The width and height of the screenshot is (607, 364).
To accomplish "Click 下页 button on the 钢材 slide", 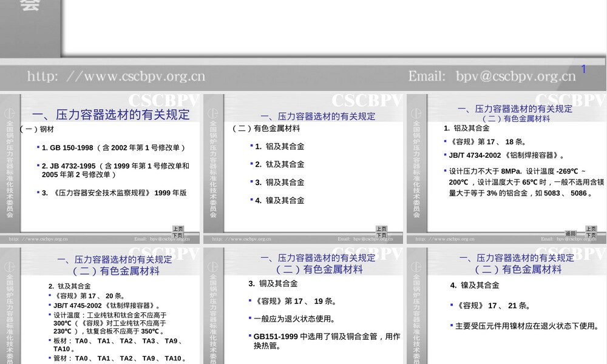I will [178, 235].
